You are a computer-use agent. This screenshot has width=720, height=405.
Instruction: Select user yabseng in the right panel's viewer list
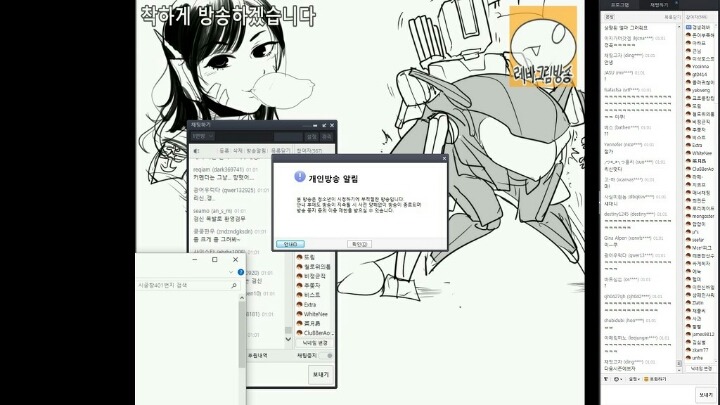tap(700, 90)
